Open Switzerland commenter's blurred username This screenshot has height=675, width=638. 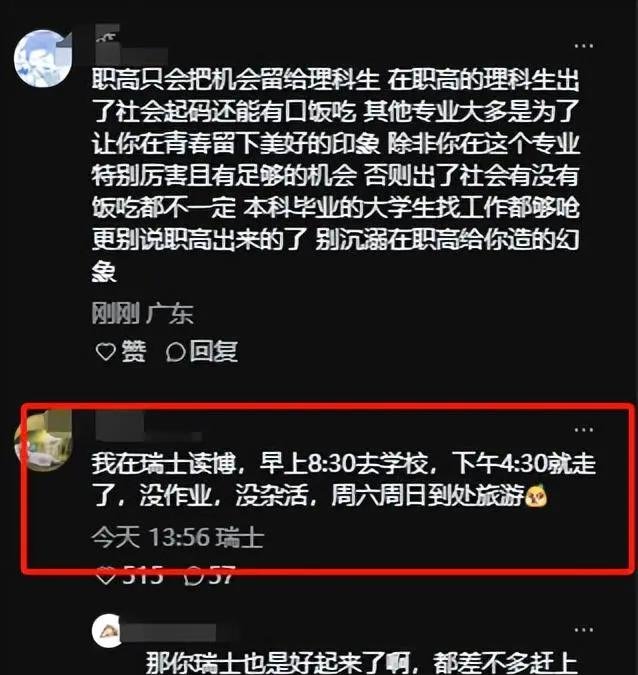coord(149,427)
